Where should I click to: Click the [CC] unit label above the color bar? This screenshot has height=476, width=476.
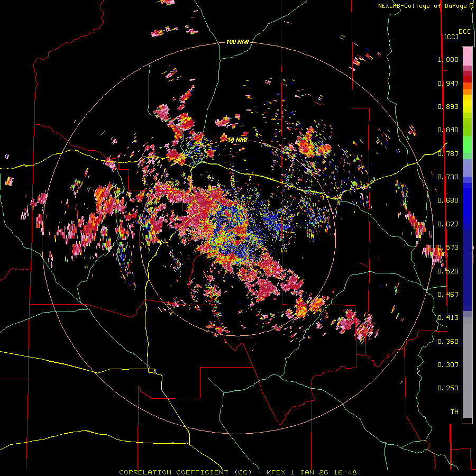tap(451, 36)
